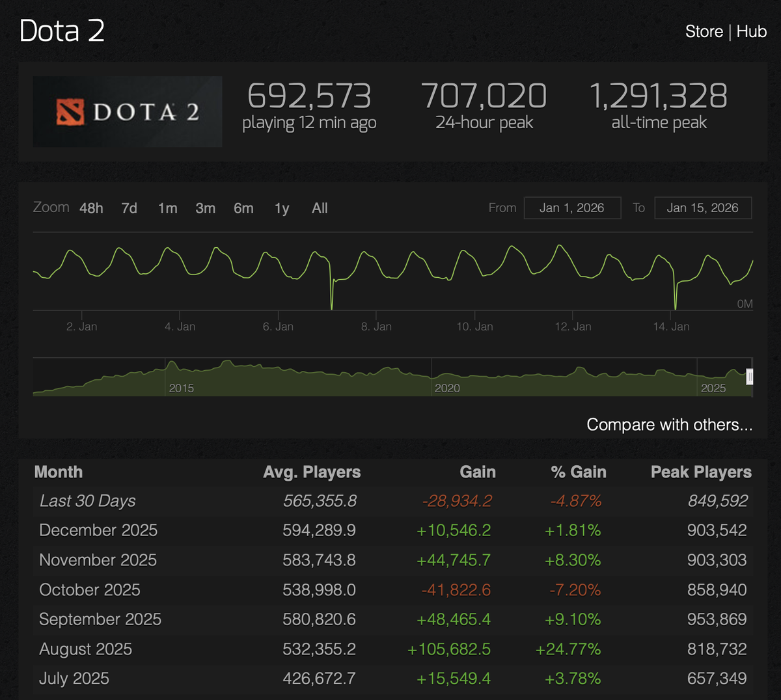The height and width of the screenshot is (700, 781).
Task: Click the 2025 marker in the navigator timeline
Action: click(713, 388)
